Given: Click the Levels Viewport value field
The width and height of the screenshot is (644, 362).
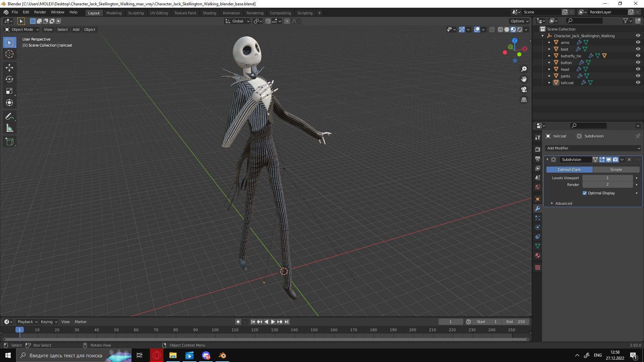Looking at the screenshot, I should coord(607,178).
